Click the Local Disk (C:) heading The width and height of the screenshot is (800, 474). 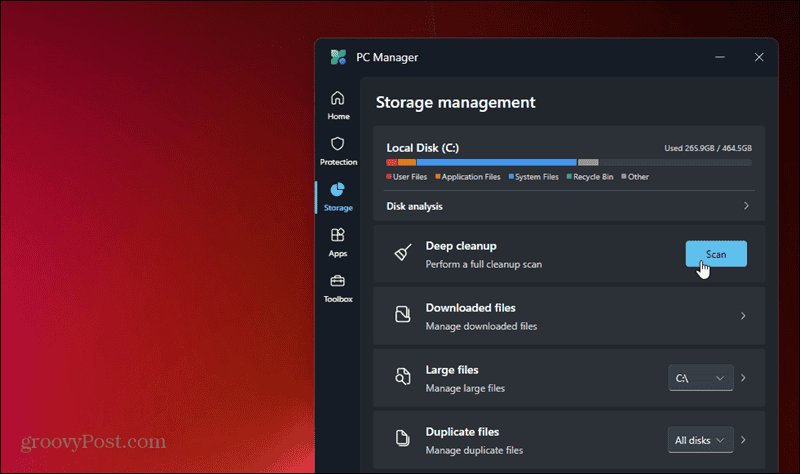tap(422, 148)
